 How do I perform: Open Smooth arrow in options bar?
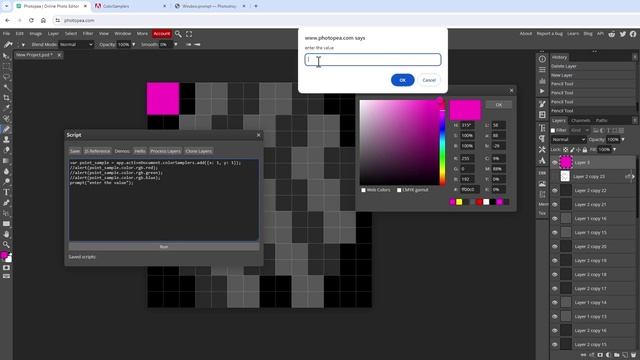pos(176,44)
